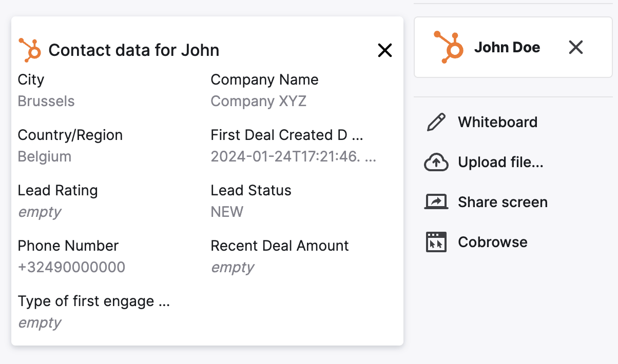Click the phone number '+32490000000'
The image size is (618, 364).
71,267
